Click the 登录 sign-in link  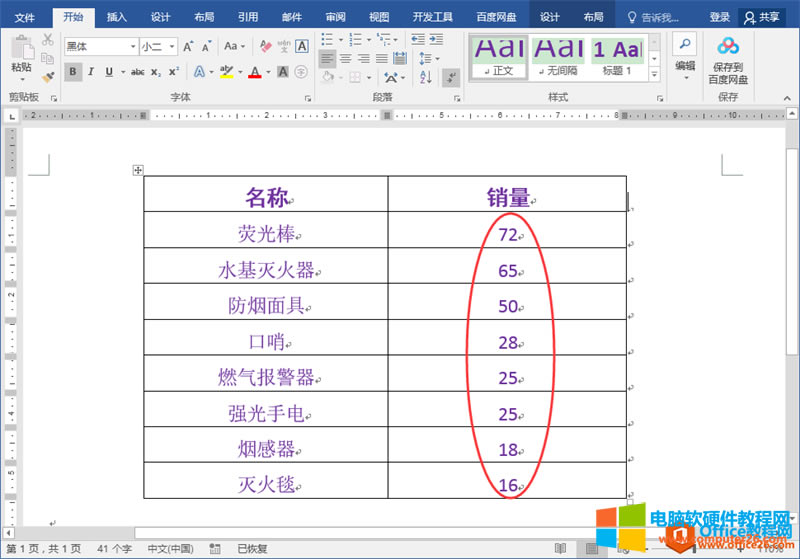[719, 17]
